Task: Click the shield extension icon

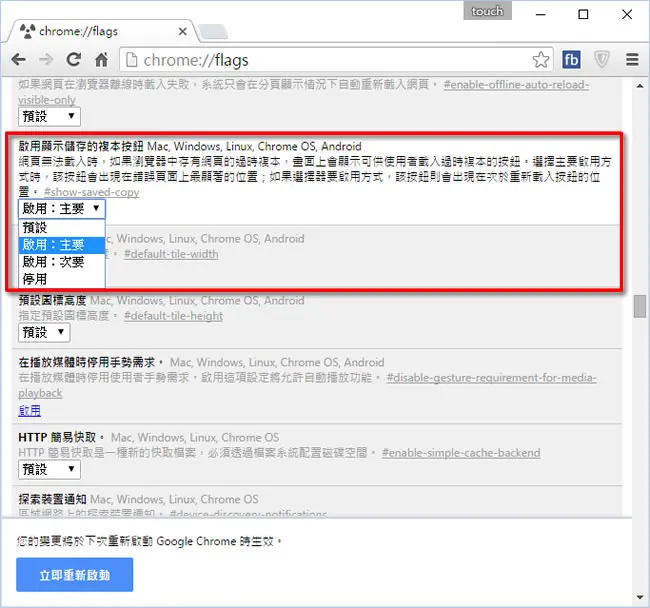Action: (x=601, y=60)
